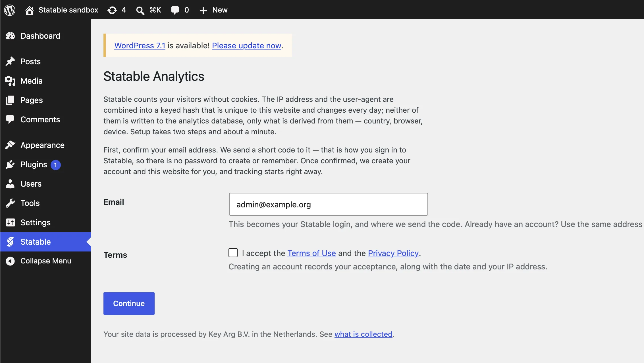The width and height of the screenshot is (644, 363).
Task: Click the Settings sliders icon
Action: pyautogui.click(x=10, y=222)
